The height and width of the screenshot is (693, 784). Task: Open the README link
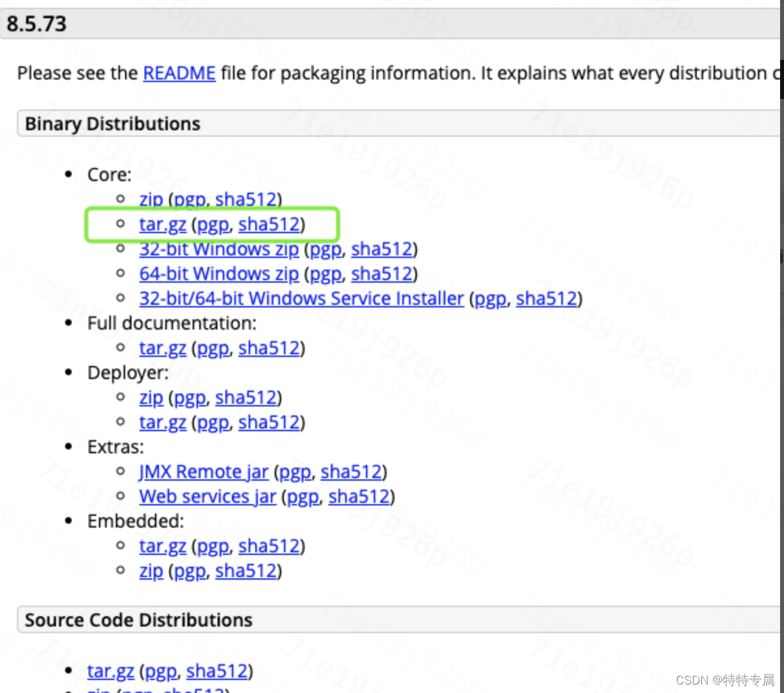pos(179,73)
